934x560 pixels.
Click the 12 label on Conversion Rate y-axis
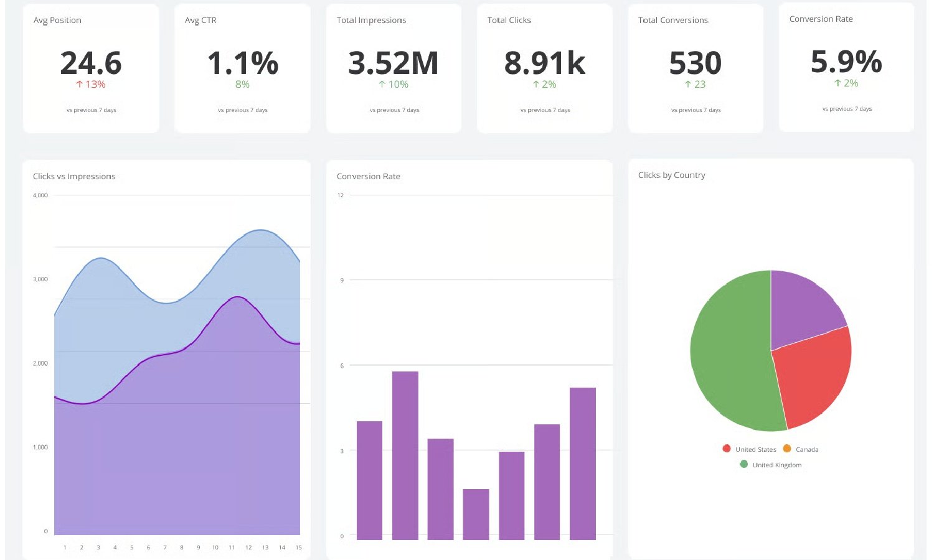(x=341, y=195)
